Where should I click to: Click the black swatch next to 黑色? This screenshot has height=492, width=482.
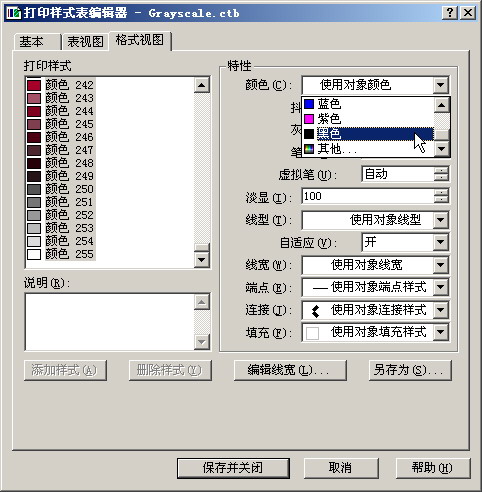coord(309,134)
